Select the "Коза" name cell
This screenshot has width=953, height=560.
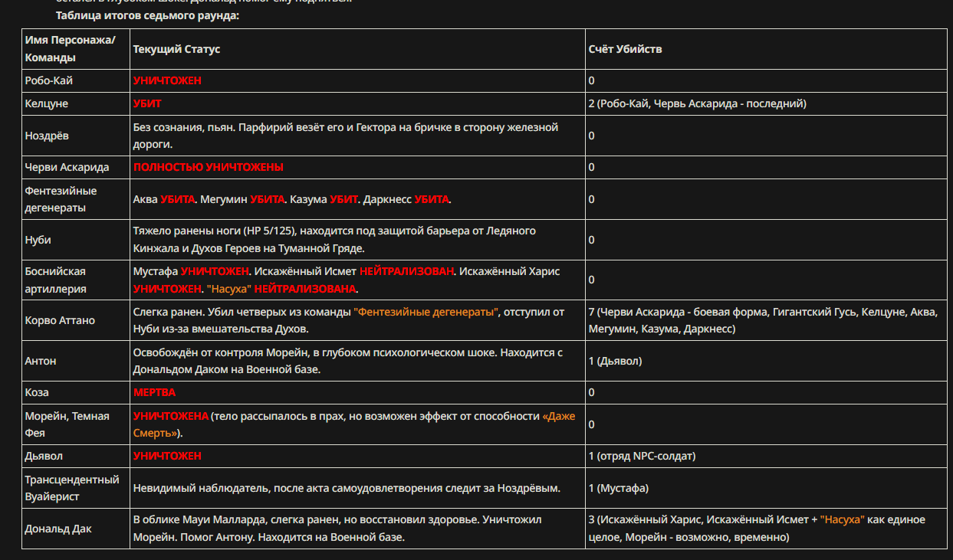click(76, 392)
